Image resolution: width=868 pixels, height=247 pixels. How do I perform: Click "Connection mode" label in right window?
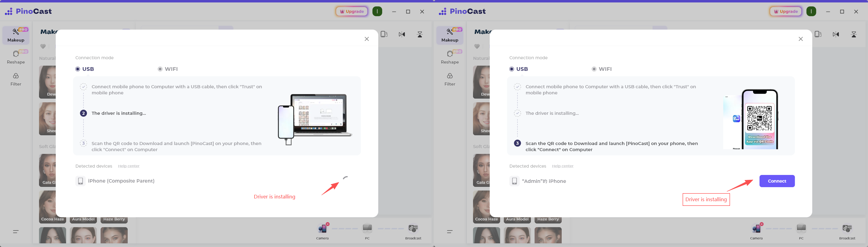coord(528,58)
